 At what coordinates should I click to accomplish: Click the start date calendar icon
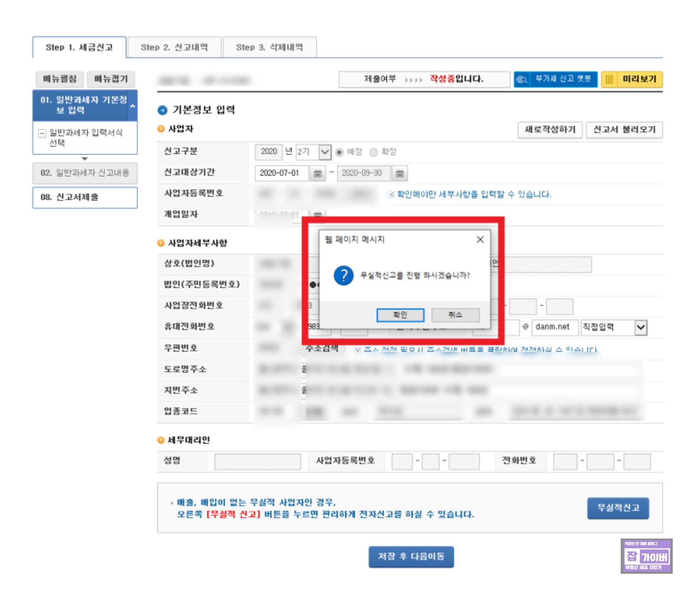pos(317,173)
